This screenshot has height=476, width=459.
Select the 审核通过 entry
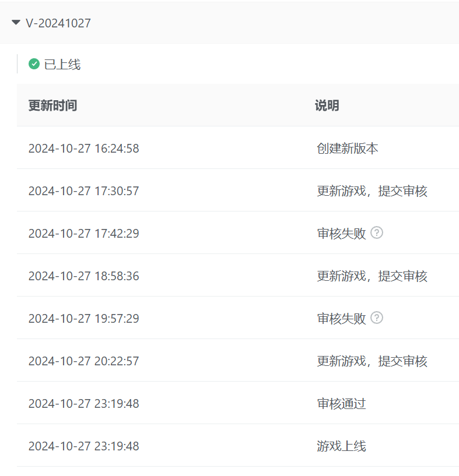point(341,404)
